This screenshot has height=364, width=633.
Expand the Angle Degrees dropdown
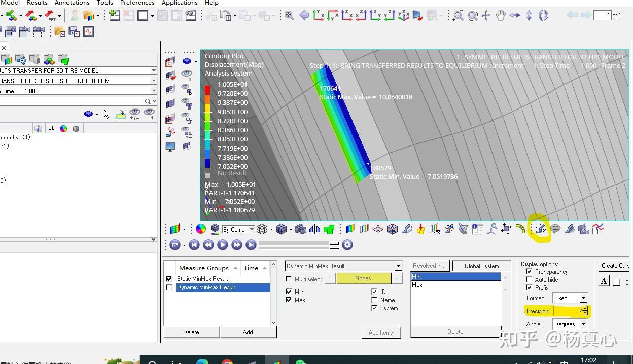[570, 324]
